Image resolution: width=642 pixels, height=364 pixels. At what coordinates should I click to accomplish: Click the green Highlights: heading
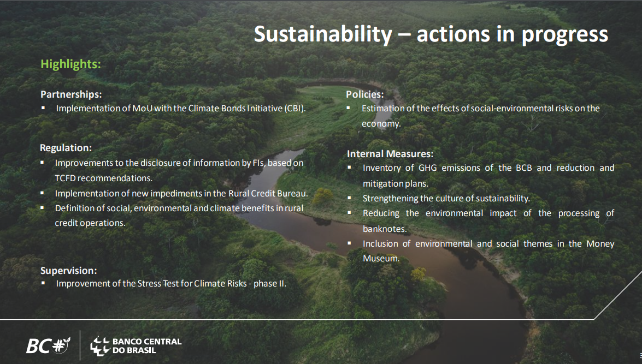[x=70, y=64]
